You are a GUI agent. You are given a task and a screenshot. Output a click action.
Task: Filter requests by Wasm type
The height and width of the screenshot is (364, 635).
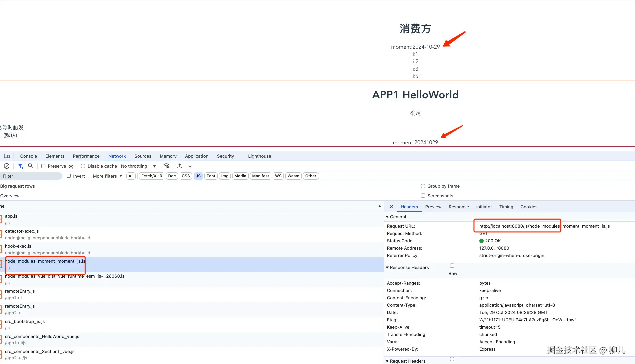pos(293,176)
